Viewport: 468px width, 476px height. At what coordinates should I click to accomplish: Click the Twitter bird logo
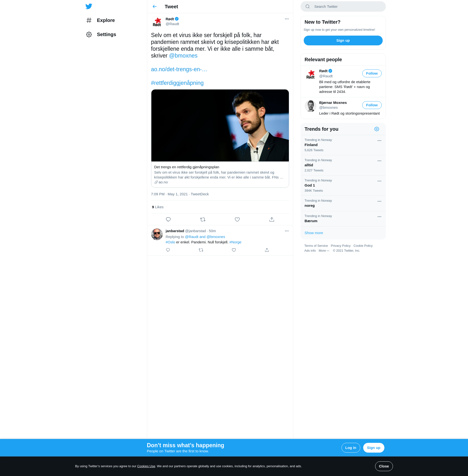89,6
